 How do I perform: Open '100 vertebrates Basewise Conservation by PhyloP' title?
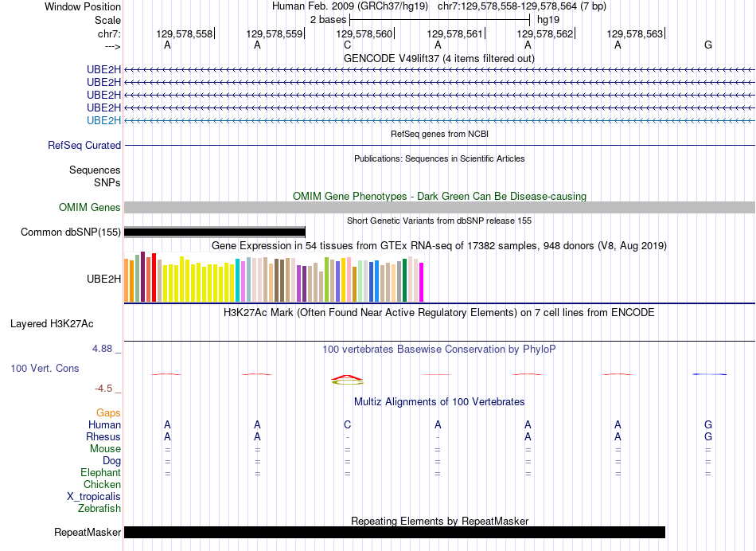click(x=439, y=350)
